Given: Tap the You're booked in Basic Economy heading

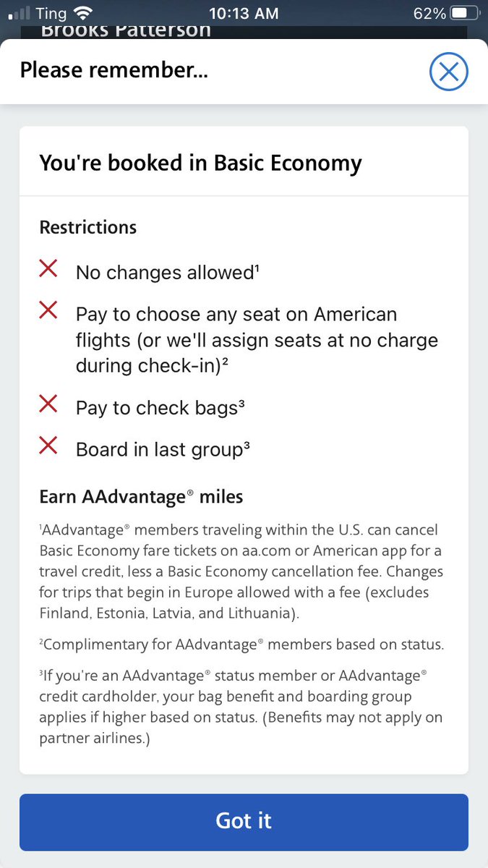Looking at the screenshot, I should [200, 163].
